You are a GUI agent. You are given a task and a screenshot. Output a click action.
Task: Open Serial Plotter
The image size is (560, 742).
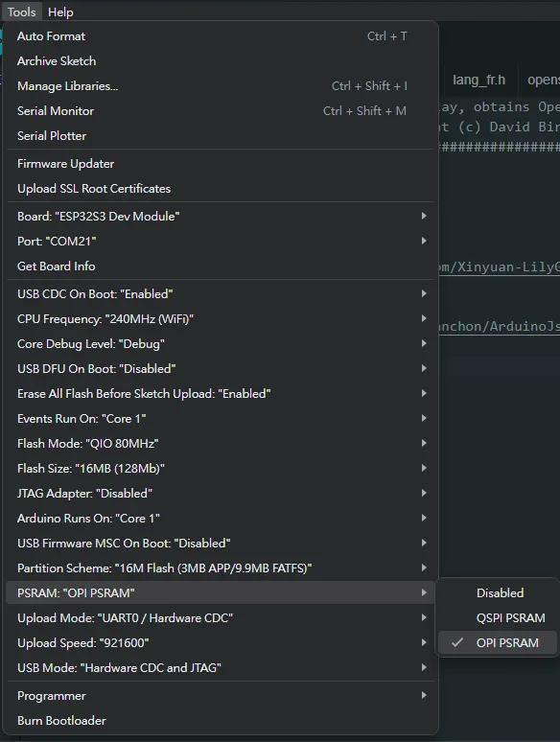point(221,136)
